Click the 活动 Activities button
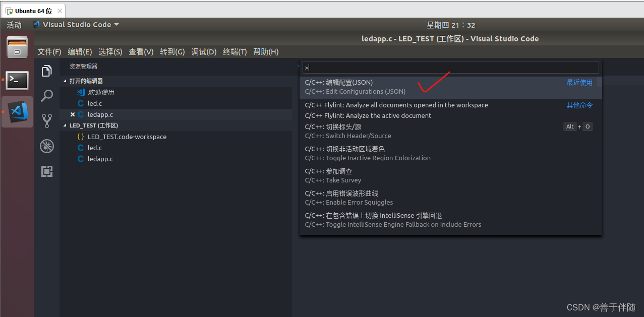 click(14, 25)
